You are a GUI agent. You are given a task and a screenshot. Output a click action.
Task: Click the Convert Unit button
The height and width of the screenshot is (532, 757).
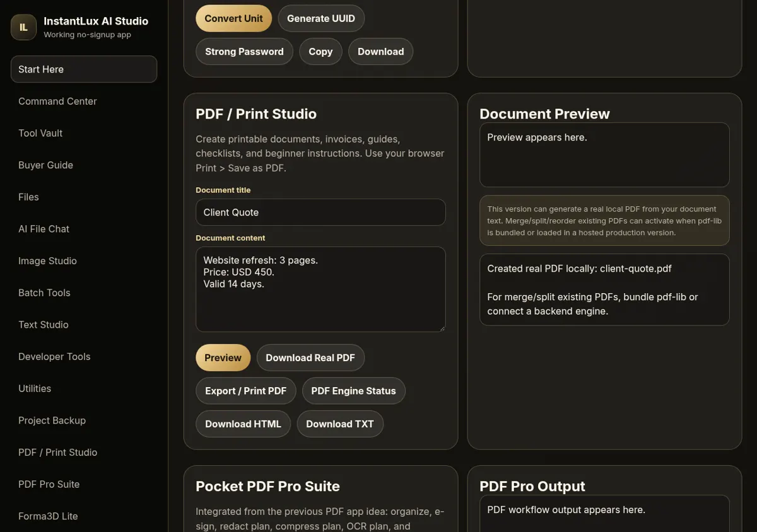[x=233, y=18]
